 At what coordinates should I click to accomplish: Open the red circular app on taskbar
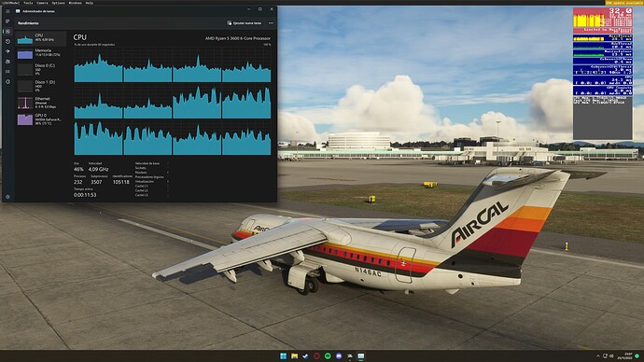[316, 355]
